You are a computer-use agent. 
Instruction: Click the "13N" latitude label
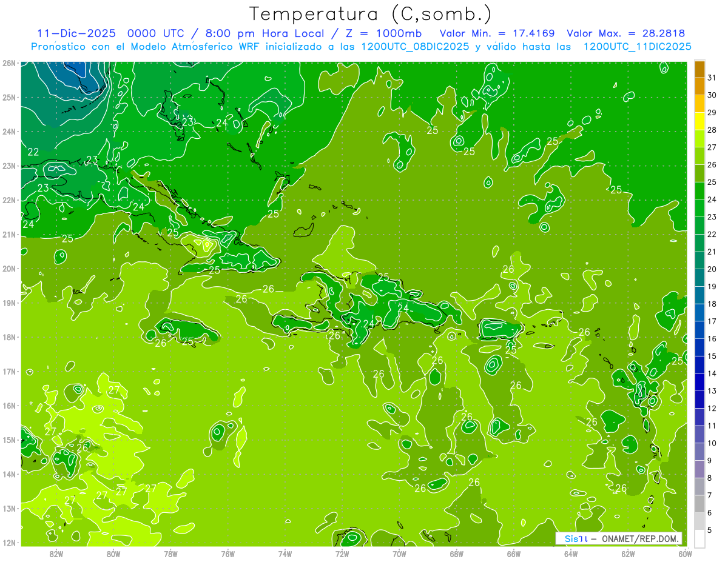click(8, 508)
